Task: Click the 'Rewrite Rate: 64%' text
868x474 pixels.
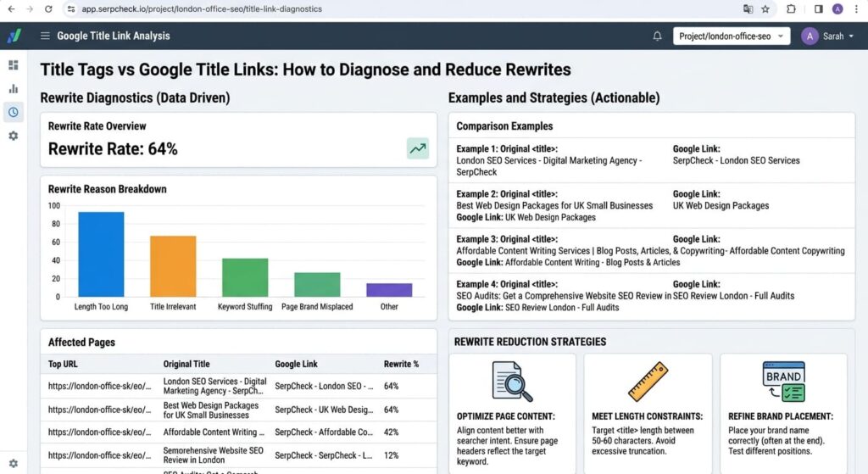Action: [x=113, y=149]
